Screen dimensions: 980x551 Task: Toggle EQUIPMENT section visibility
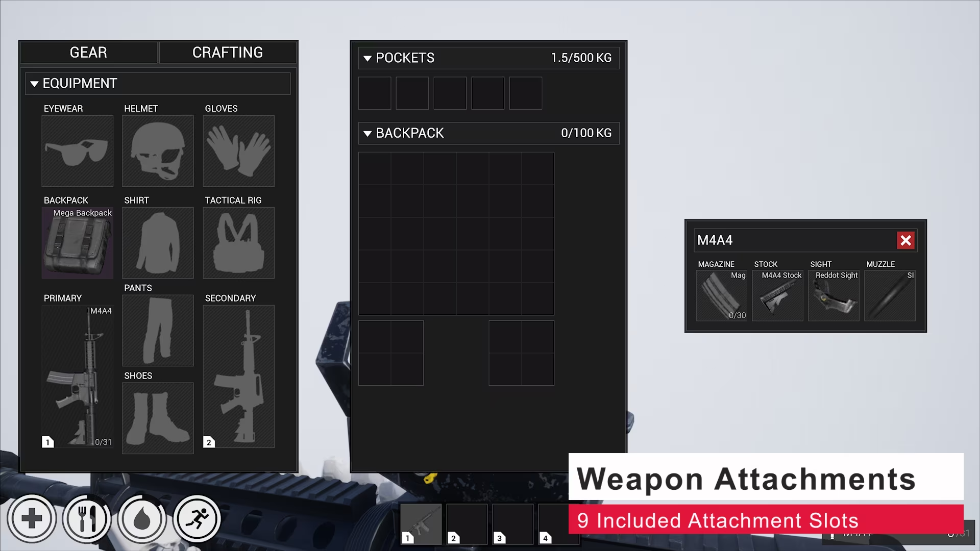34,83
